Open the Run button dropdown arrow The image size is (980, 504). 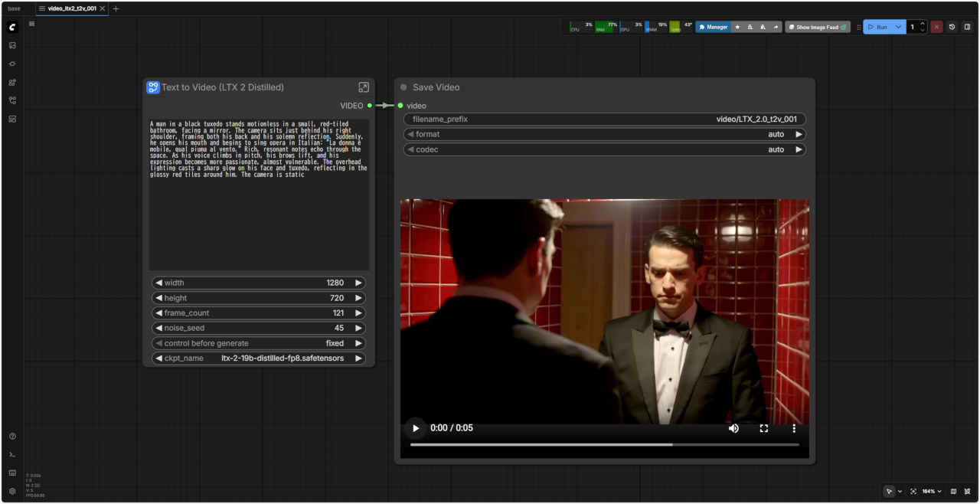coord(898,27)
